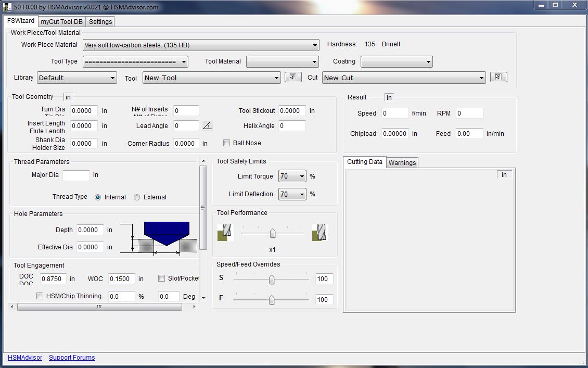
Task: Expand the Limit Torque percentage dropdown
Action: 292,176
